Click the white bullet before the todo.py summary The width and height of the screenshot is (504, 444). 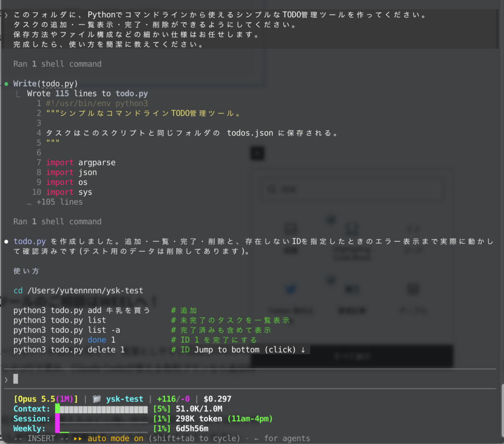click(x=6, y=242)
